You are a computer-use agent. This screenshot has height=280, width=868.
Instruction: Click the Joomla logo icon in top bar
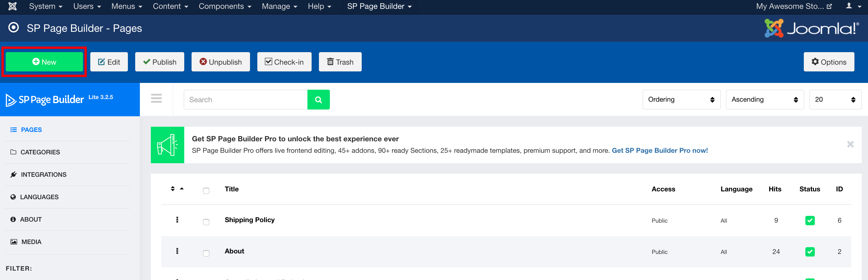click(13, 6)
